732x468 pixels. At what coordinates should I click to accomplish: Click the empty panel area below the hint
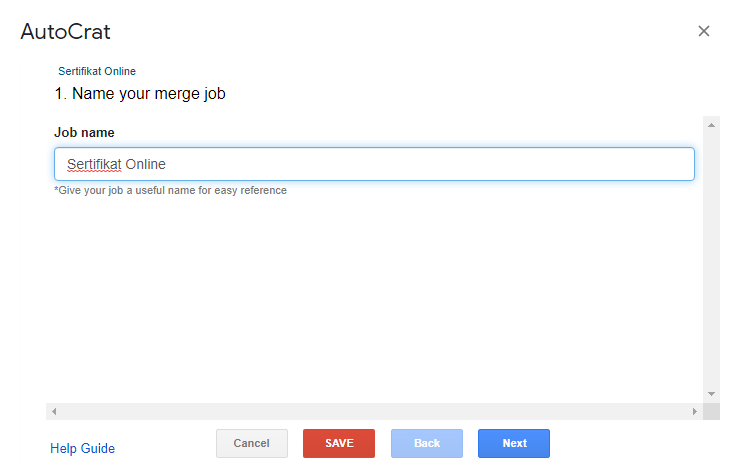point(374,299)
